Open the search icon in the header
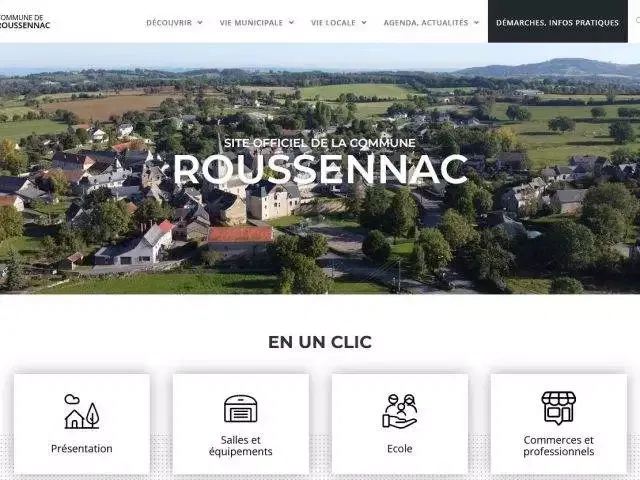The height and width of the screenshot is (480, 640). click(x=638, y=20)
